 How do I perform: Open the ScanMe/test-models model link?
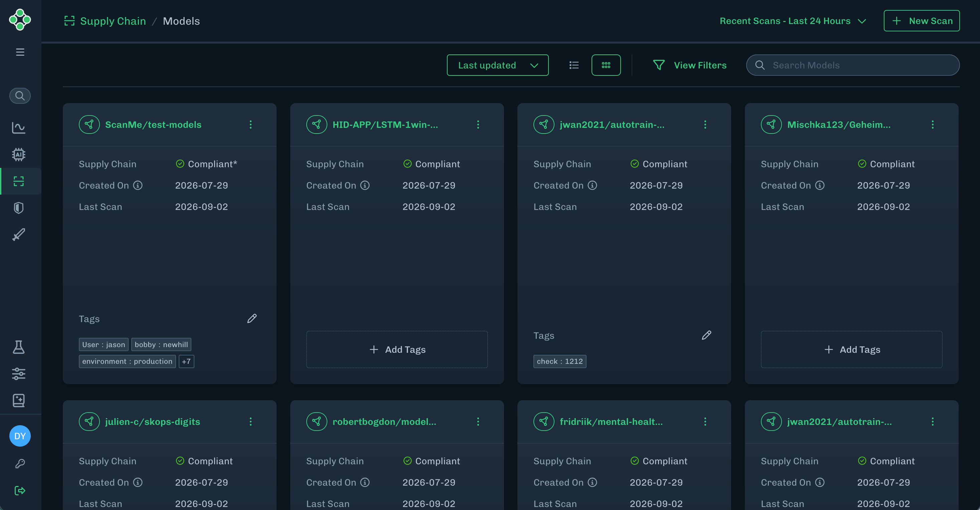pos(153,124)
